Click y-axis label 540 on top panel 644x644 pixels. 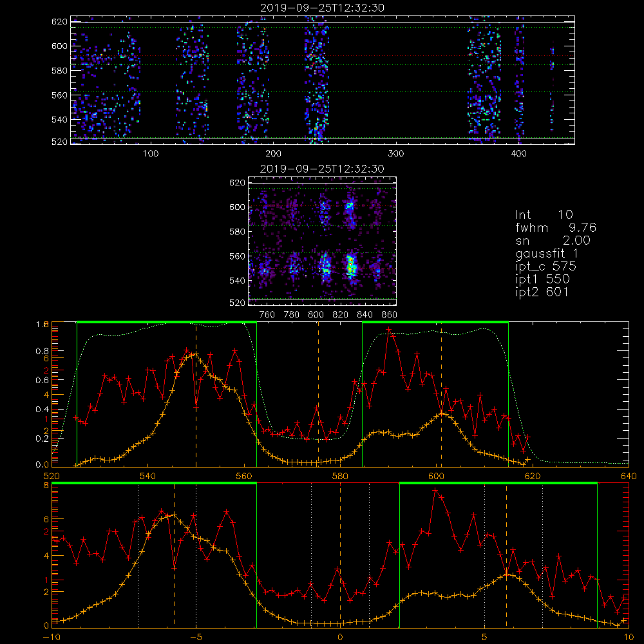click(x=59, y=120)
